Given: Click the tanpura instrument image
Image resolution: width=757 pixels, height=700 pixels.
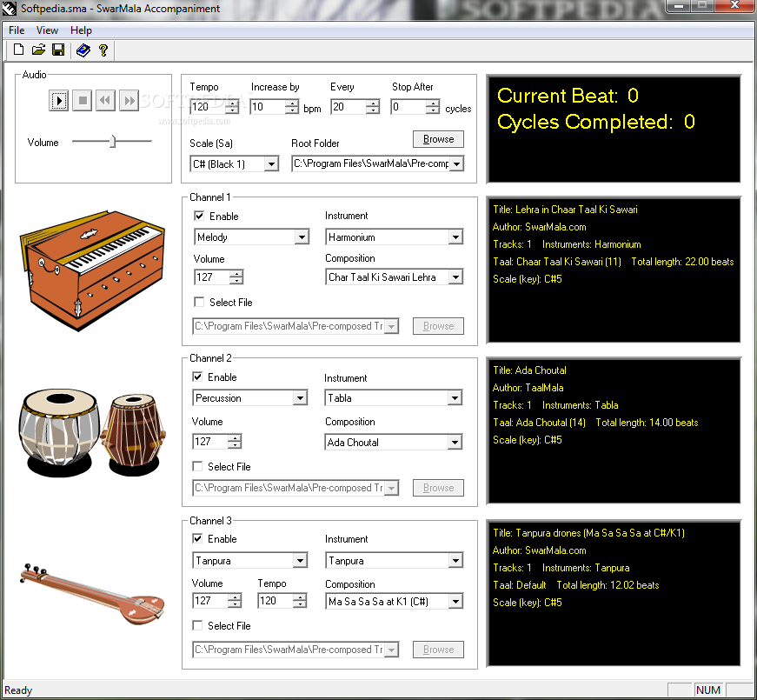Looking at the screenshot, I should point(92,594).
